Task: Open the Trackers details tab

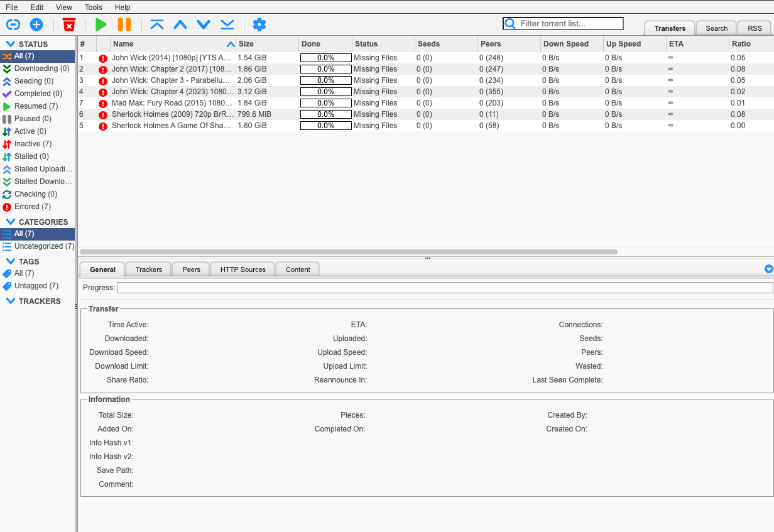Action: pyautogui.click(x=148, y=269)
